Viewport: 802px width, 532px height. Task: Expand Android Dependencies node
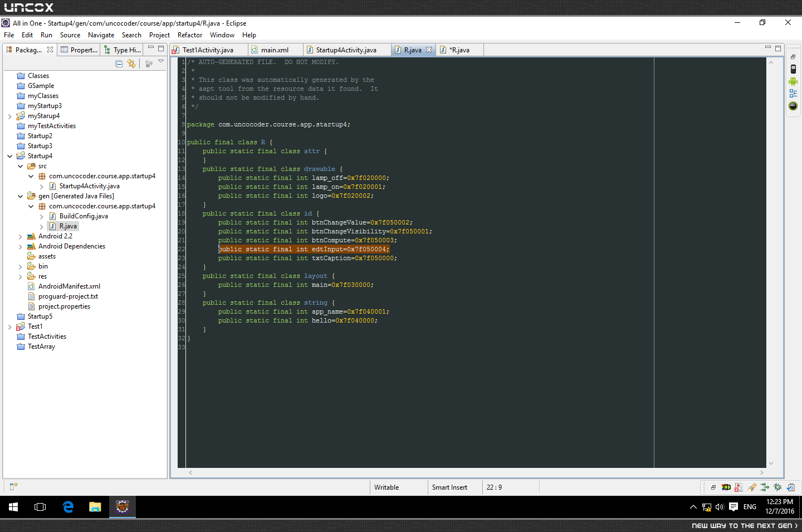coord(20,247)
